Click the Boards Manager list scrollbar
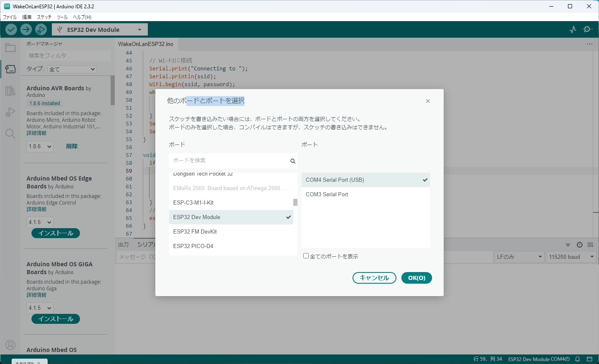The height and width of the screenshot is (364, 599). click(113, 90)
